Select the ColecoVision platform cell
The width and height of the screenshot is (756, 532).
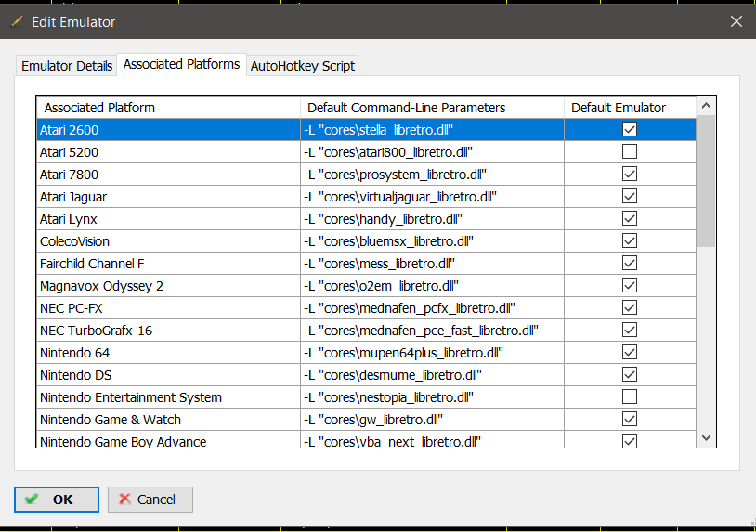coord(168,241)
